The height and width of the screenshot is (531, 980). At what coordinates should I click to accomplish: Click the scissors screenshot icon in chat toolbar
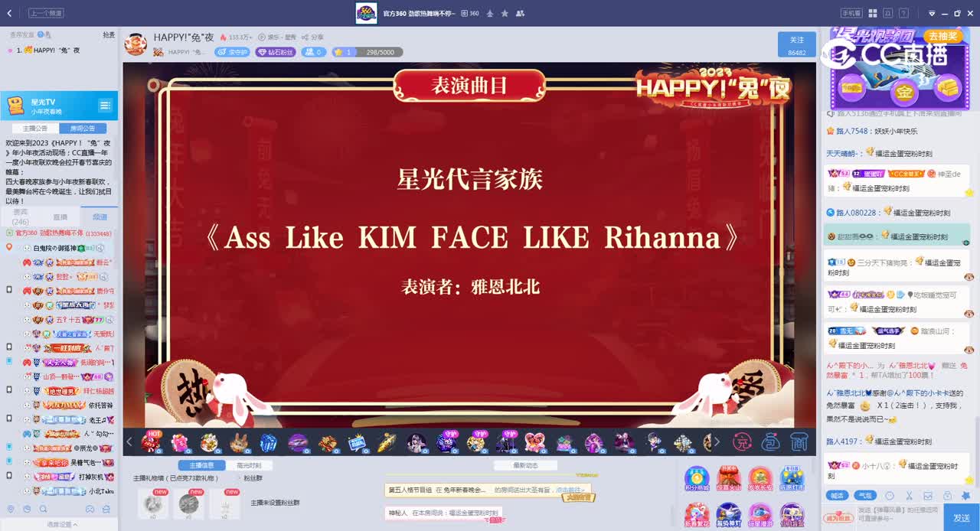pos(909,496)
